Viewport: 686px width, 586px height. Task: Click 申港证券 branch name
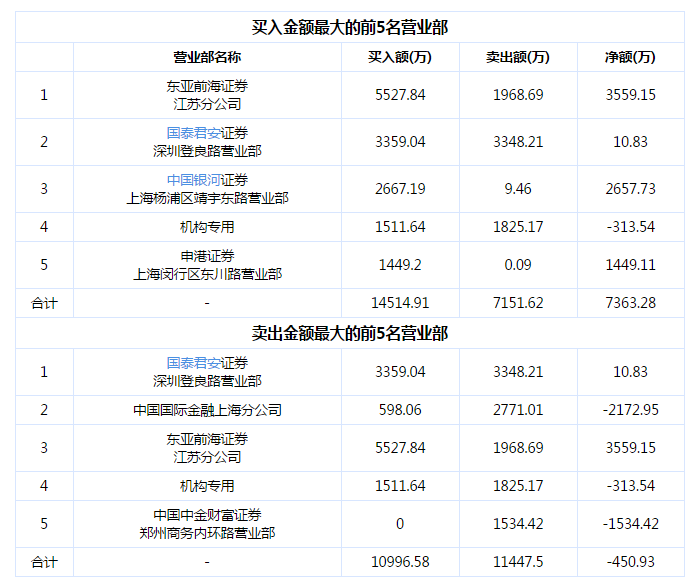pos(207,256)
